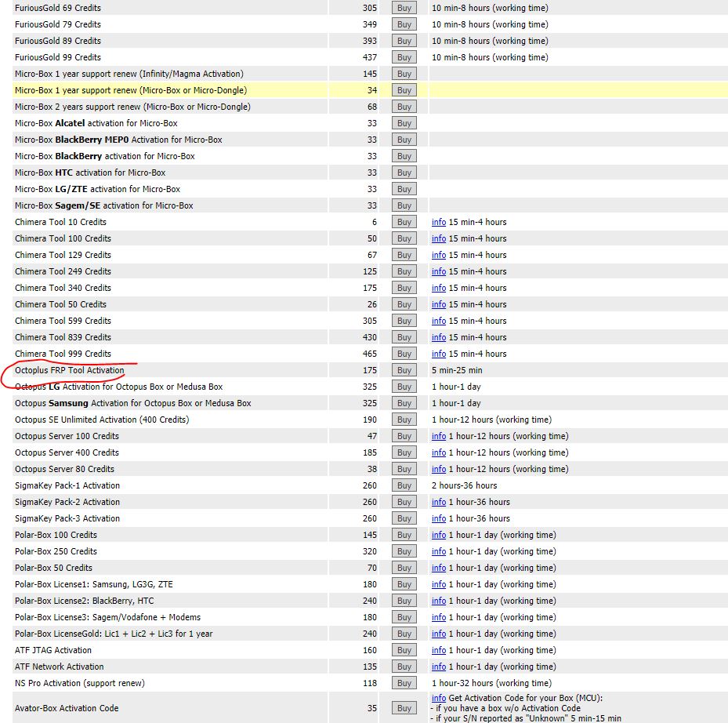The width and height of the screenshot is (728, 723).
Task: Open info link for Chimera Tool 50 Credits
Action: tap(439, 304)
